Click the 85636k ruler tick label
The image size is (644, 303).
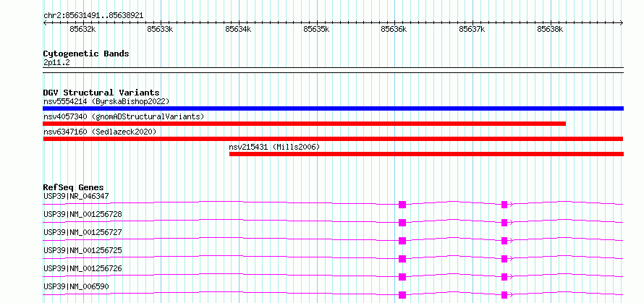[394, 29]
